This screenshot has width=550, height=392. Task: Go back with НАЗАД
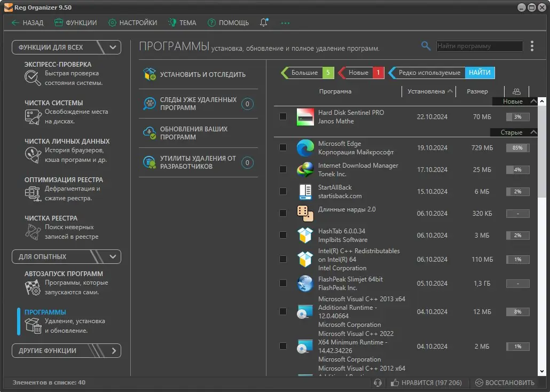[27, 23]
